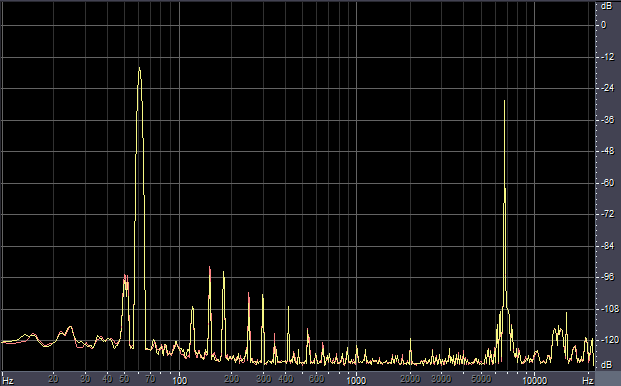Click the -120 dB axis label
The height and width of the screenshot is (386, 621).
point(609,340)
